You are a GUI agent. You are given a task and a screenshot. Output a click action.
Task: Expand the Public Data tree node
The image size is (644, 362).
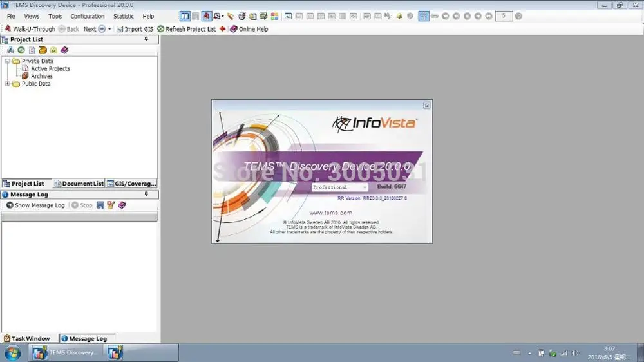7,83
